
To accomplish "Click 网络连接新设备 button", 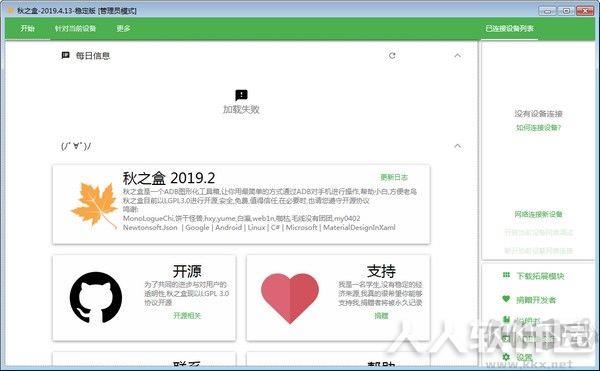I will coord(538,214).
